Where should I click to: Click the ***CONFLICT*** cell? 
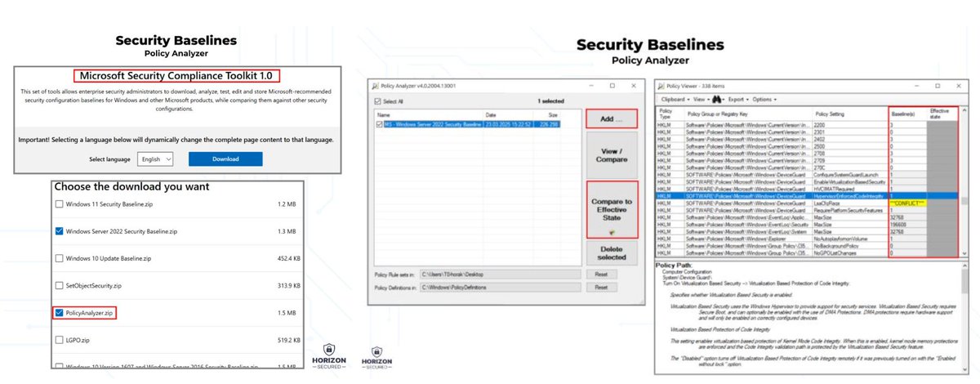(x=906, y=203)
